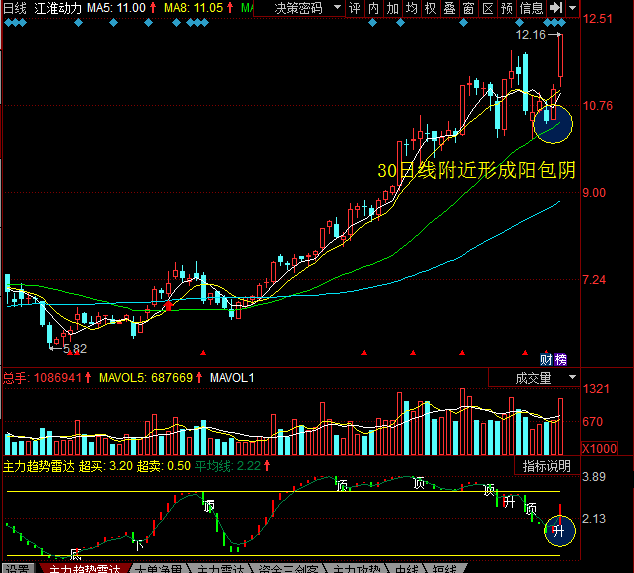Click the 10.76 price axis label
This screenshot has width=634, height=573.
[x=598, y=106]
